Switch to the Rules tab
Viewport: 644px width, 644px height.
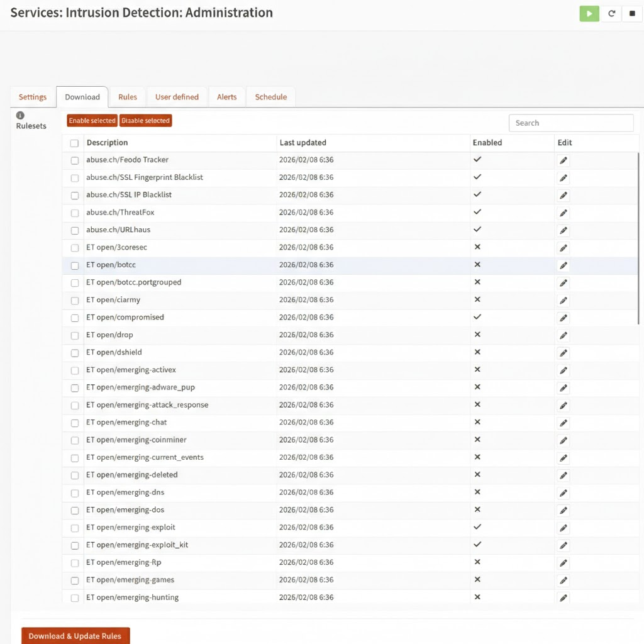pos(127,97)
